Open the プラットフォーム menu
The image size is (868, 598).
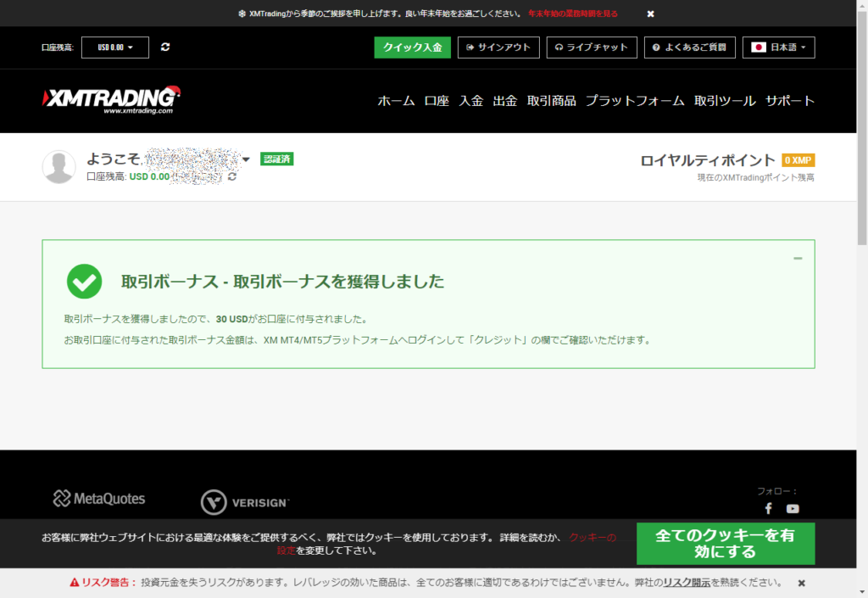pyautogui.click(x=635, y=101)
